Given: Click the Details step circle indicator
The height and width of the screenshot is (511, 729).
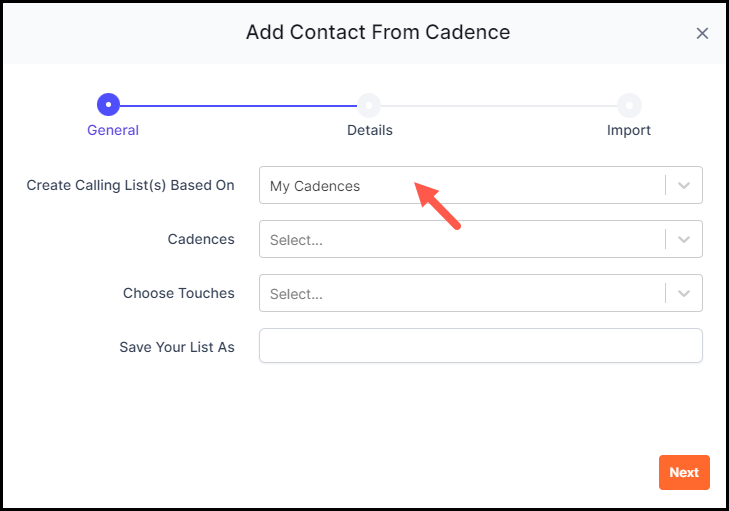Looking at the screenshot, I should [369, 105].
